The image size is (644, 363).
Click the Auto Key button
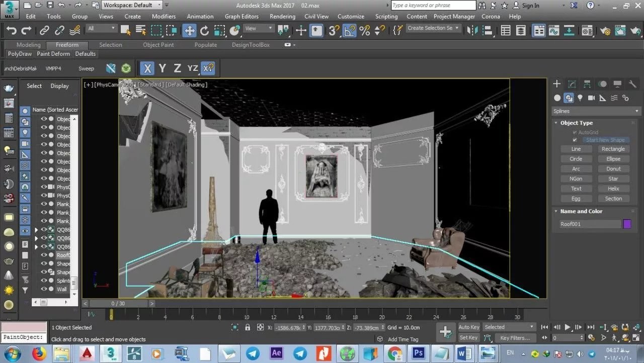coord(469,327)
